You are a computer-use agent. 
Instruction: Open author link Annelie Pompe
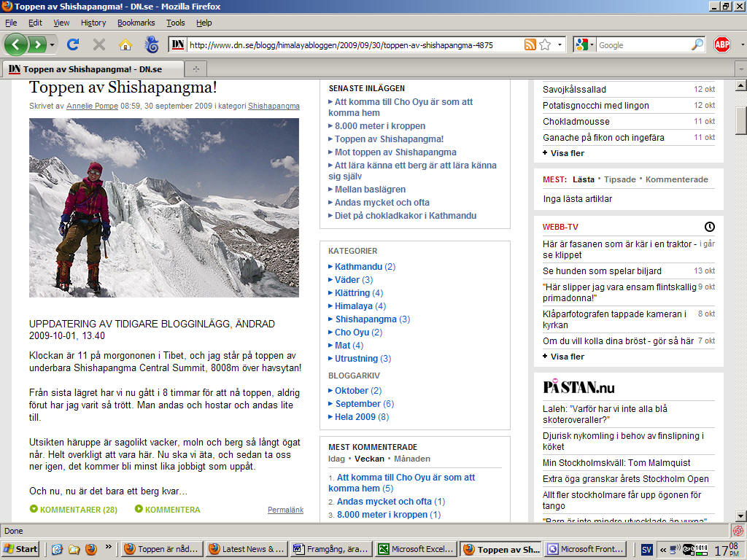[x=92, y=106]
